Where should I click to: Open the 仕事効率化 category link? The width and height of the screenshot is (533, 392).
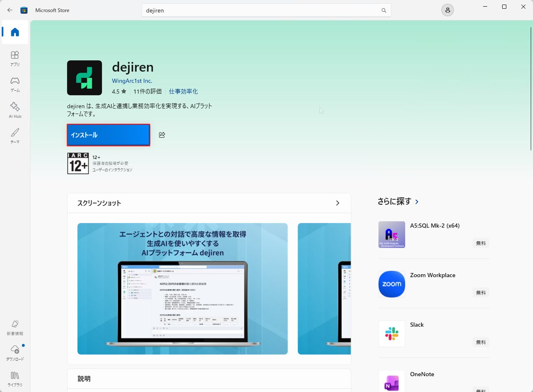[x=183, y=92]
